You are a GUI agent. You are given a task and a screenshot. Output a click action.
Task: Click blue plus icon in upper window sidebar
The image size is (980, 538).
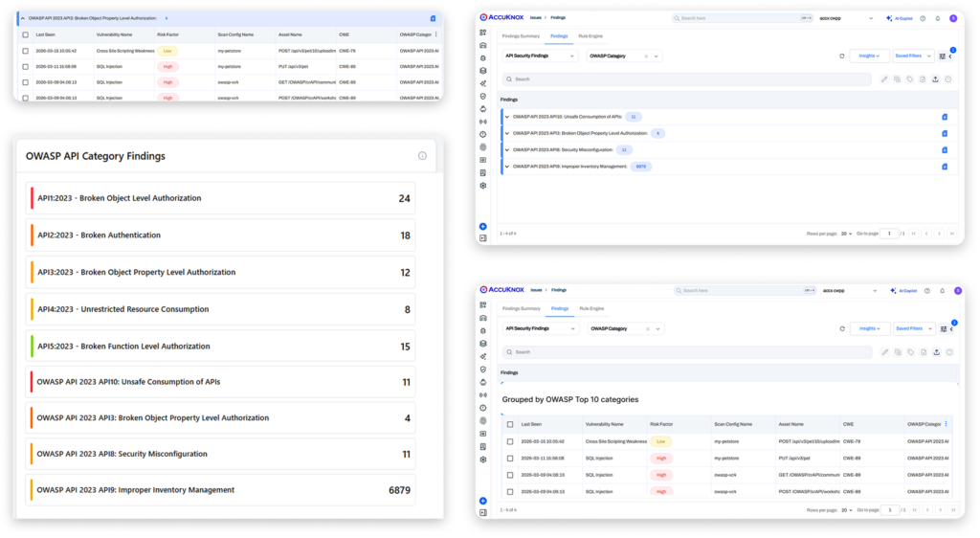pos(483,226)
